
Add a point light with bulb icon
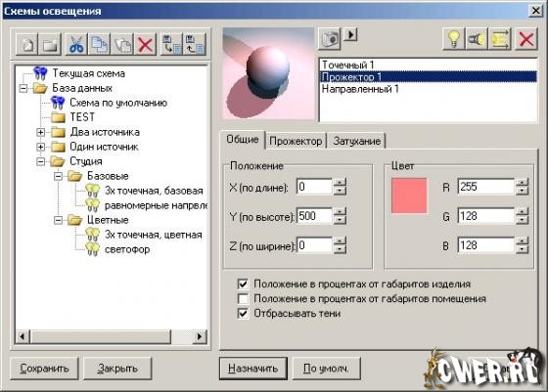453,39
